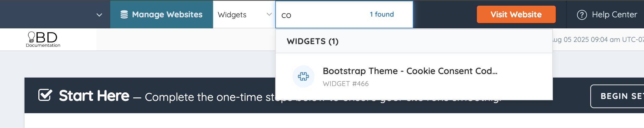Expand the top-left account chevron dropdown
The height and width of the screenshot is (128, 644).
point(99,15)
